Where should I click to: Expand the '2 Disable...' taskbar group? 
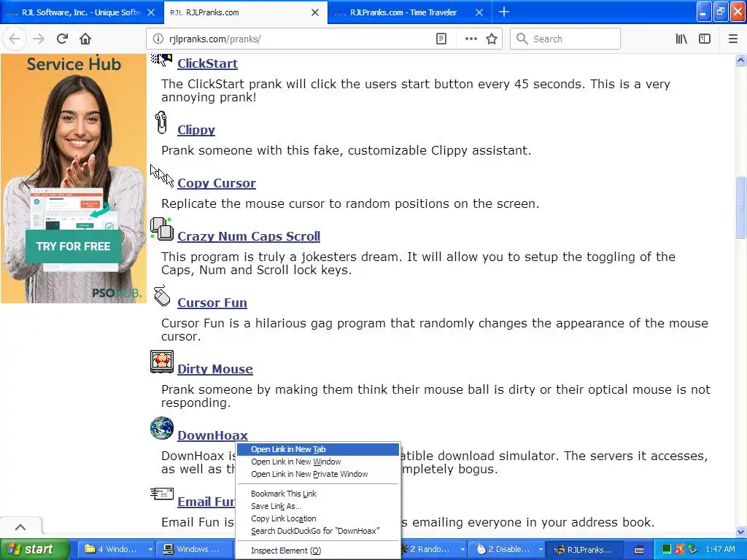(508, 549)
